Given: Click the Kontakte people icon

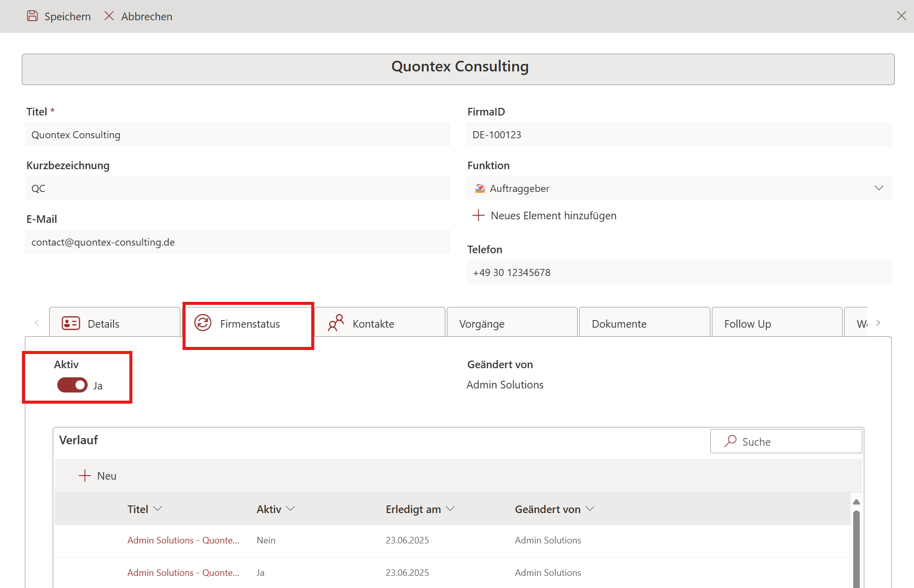Looking at the screenshot, I should point(335,323).
